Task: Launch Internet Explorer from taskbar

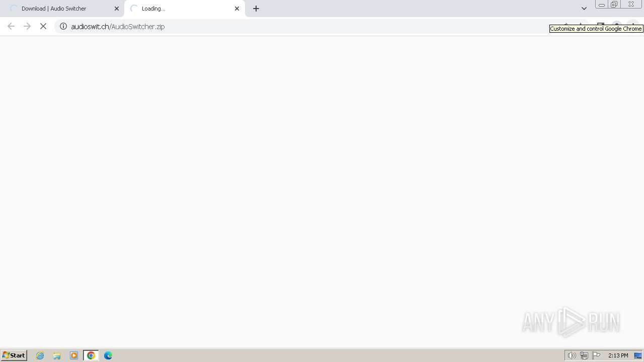Action: point(40,355)
